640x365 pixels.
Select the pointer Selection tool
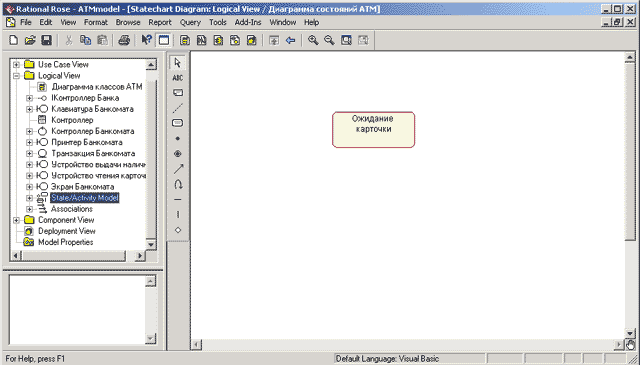tap(178, 62)
